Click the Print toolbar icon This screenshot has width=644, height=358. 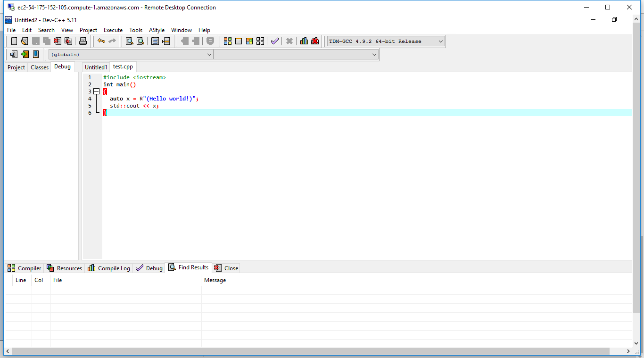tap(83, 41)
